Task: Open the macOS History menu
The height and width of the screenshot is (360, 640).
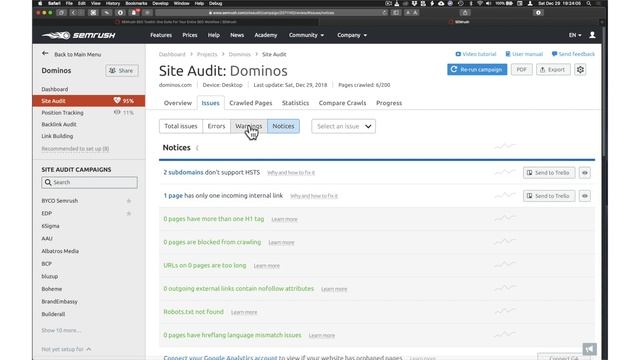Action: 113,3
